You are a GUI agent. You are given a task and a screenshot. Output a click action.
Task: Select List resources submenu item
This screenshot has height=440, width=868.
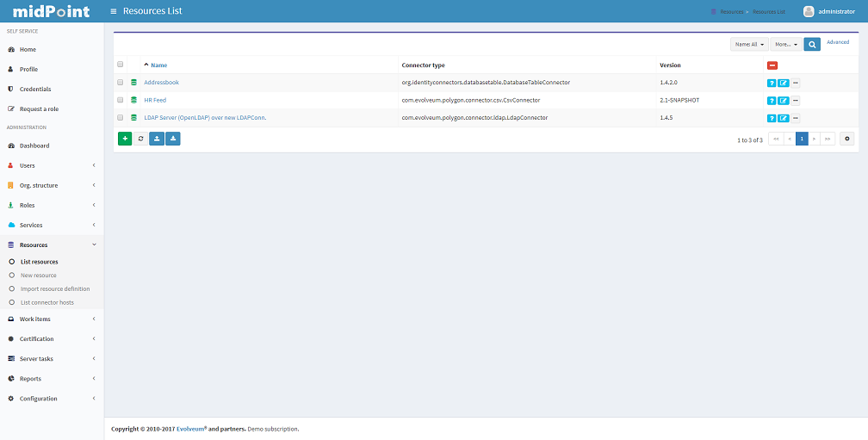52,262
